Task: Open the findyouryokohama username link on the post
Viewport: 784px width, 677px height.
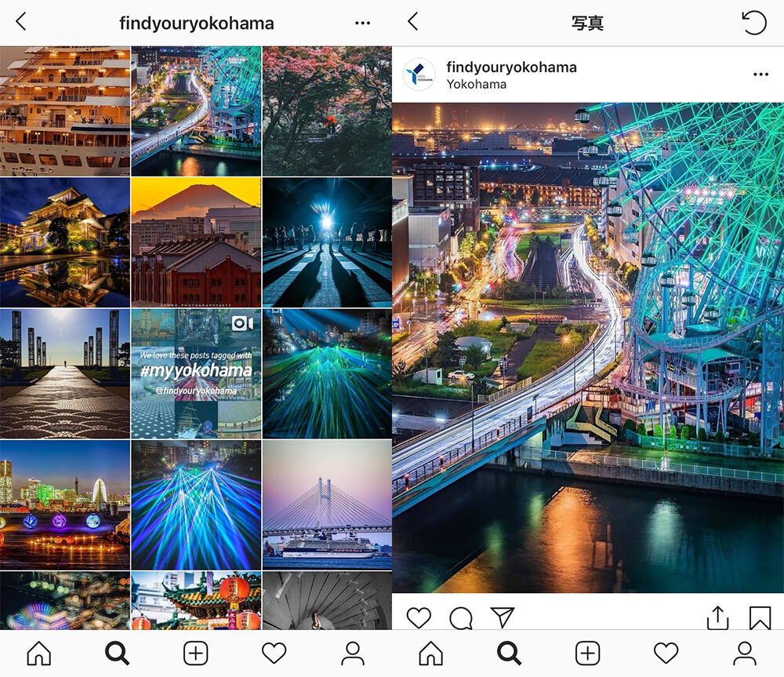Action: tap(511, 67)
